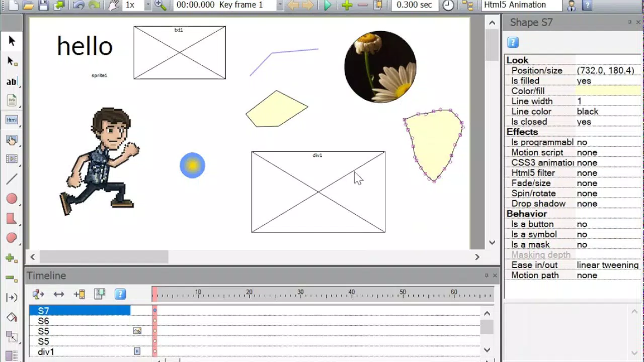
Task: Click the help icon in Shape S7 panel
Action: (513, 43)
